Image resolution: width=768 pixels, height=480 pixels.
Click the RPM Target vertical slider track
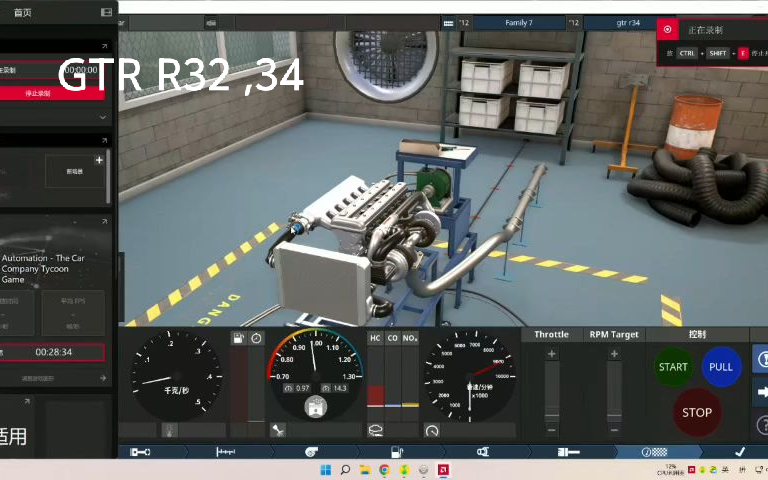[614, 391]
